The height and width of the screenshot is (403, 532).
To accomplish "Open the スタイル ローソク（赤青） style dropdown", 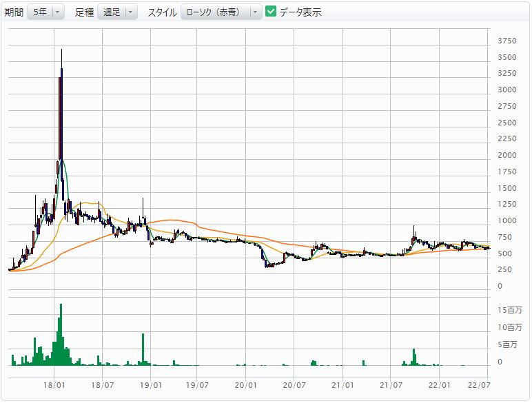I will coord(221,12).
